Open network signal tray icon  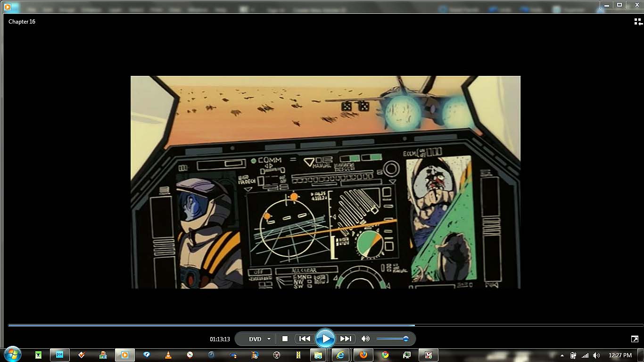[585, 355]
